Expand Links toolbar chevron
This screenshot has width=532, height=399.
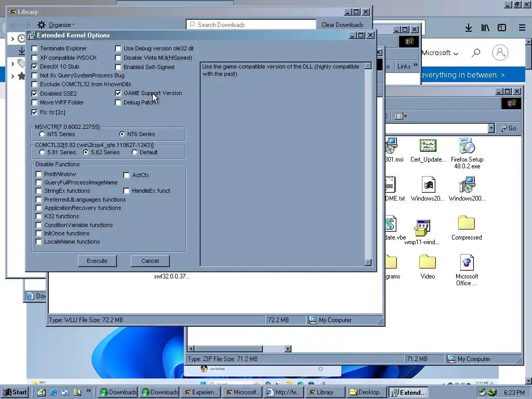416,65
